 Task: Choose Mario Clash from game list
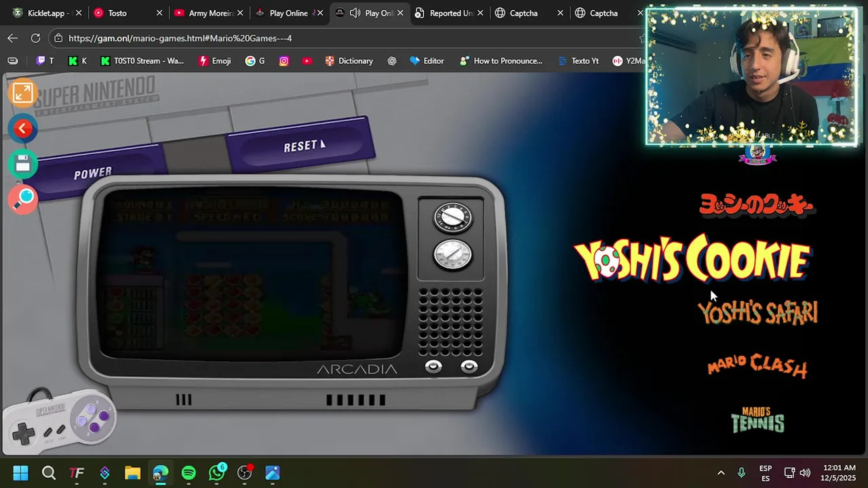point(757,366)
